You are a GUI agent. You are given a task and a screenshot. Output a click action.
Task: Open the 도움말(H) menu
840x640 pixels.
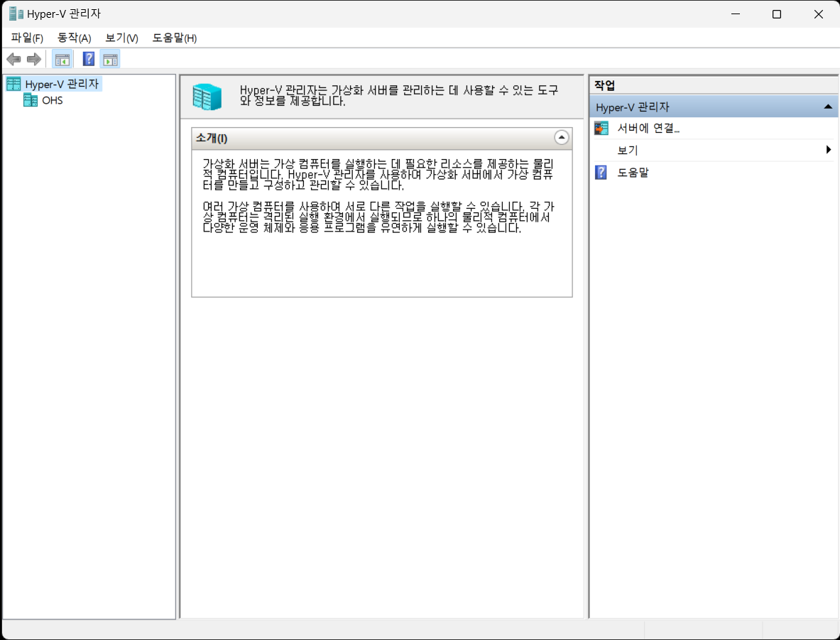(175, 38)
